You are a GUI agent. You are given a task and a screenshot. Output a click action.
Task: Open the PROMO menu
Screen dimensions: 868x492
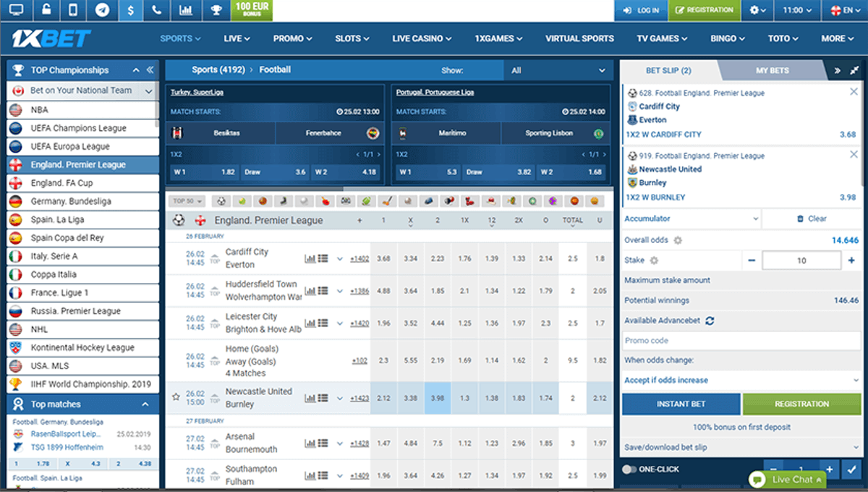292,38
